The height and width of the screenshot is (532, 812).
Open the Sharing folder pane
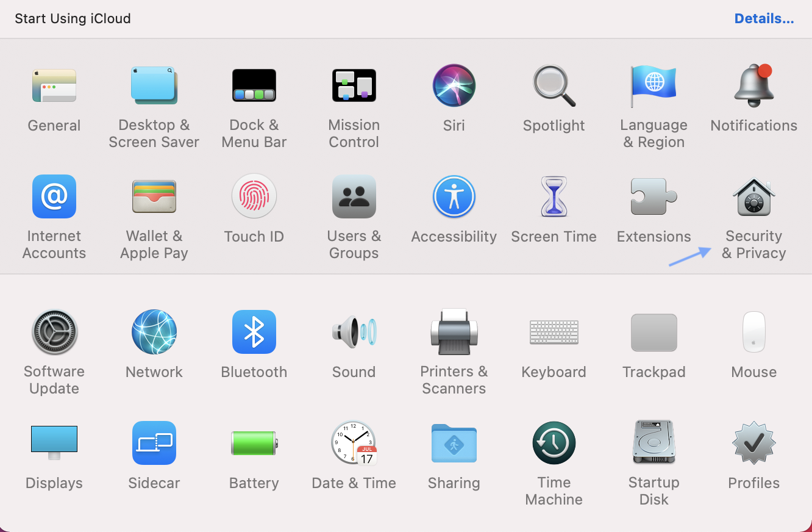pos(454,443)
